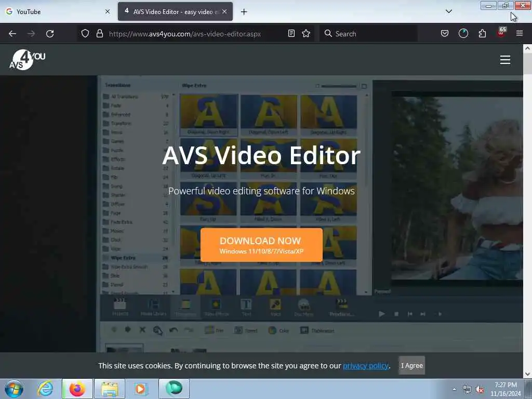
Task: Bookmark this page with star icon
Action: (306, 34)
